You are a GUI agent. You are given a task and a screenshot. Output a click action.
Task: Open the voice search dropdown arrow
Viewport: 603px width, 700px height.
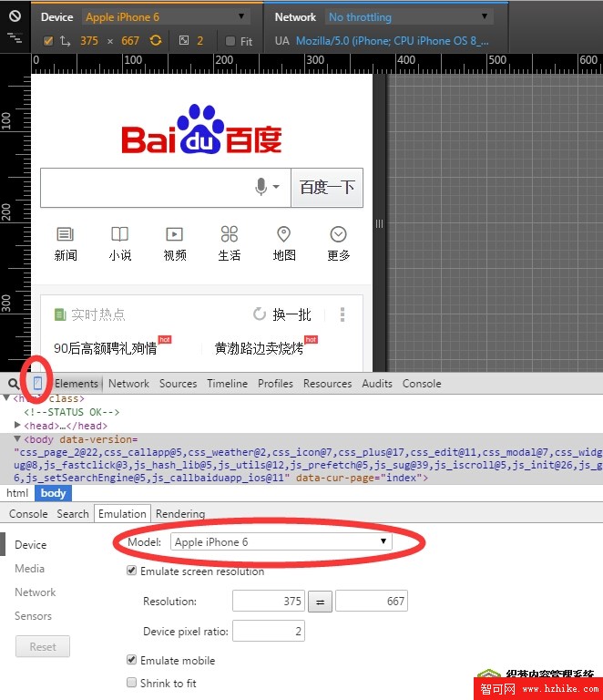pos(277,187)
